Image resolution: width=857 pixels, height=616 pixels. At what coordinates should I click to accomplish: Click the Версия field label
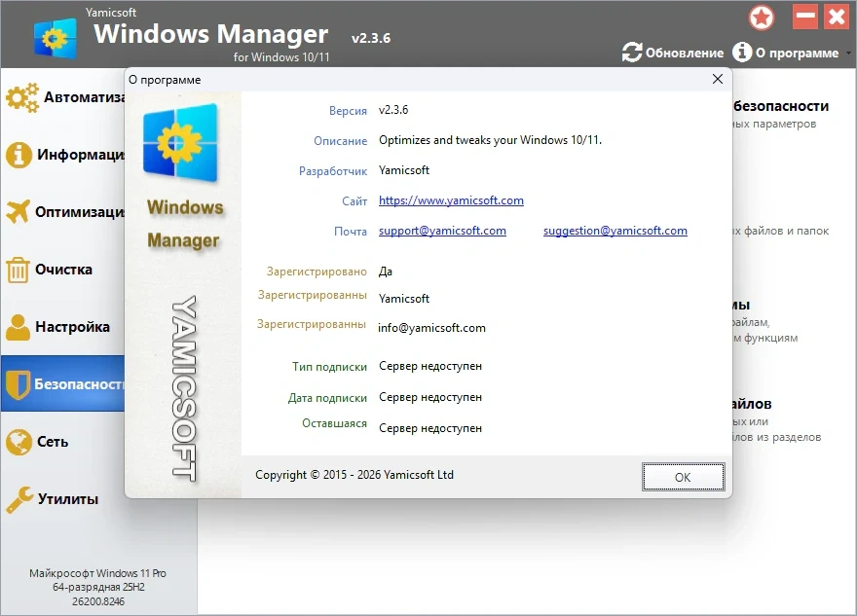pyautogui.click(x=348, y=110)
